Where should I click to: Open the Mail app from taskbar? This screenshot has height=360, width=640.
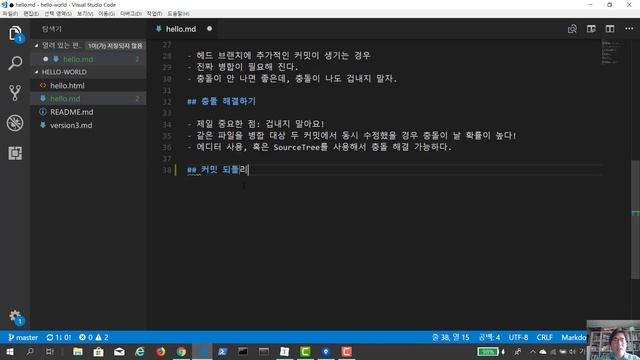click(x=119, y=352)
